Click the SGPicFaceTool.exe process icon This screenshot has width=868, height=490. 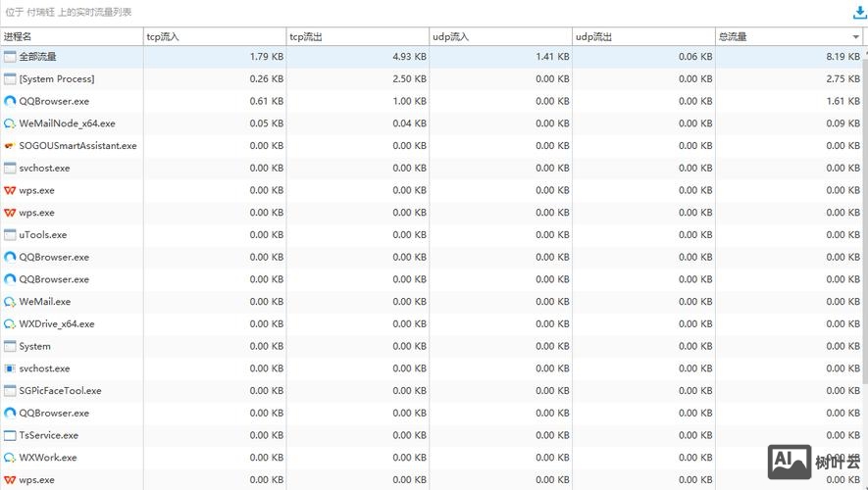click(10, 391)
